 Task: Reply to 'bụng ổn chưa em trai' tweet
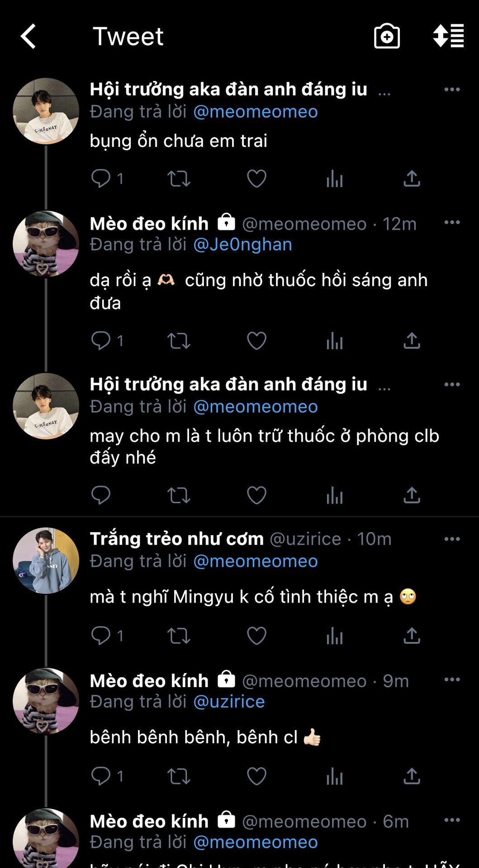[101, 179]
